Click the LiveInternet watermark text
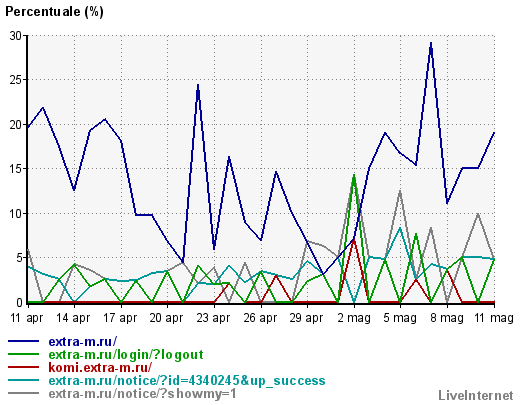The height and width of the screenshot is (405, 520). point(476,395)
